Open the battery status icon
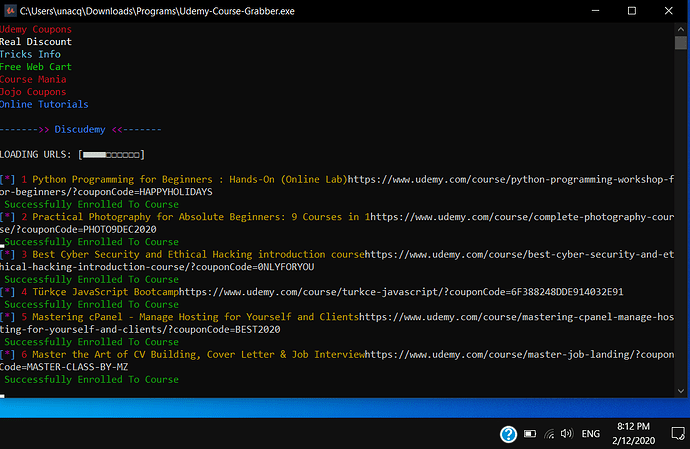This screenshot has width=690, height=449. [530, 434]
